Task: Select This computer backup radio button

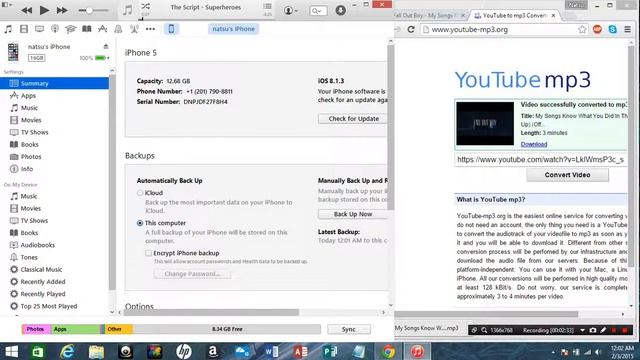Action: (140, 223)
